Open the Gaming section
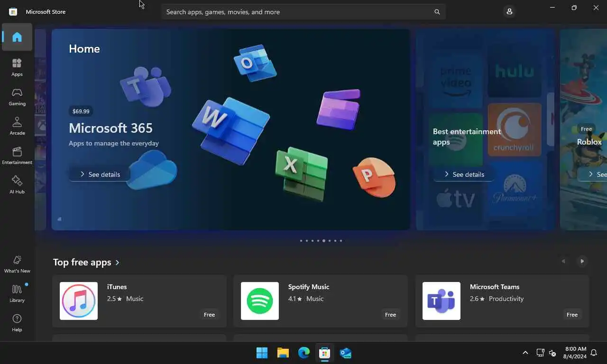The width and height of the screenshot is (607, 364). [17, 97]
